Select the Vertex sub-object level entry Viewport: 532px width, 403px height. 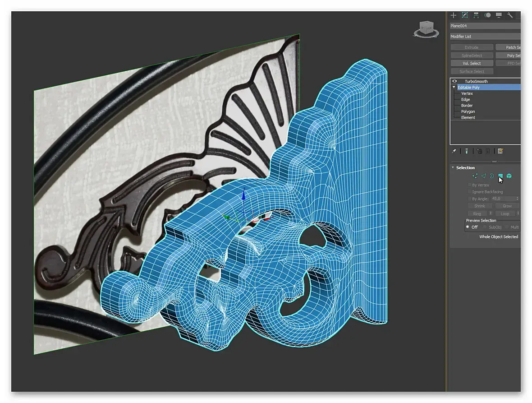(467, 93)
